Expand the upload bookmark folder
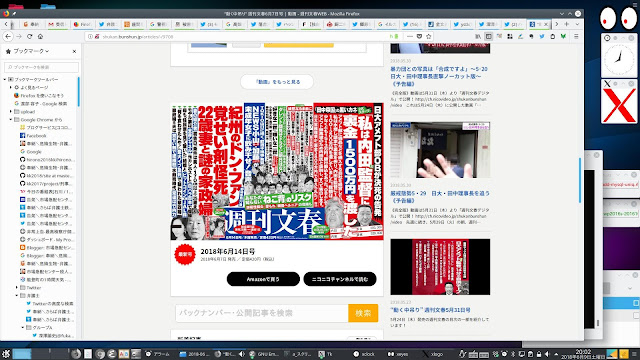Screen dimensions: 640x360 click(11, 111)
